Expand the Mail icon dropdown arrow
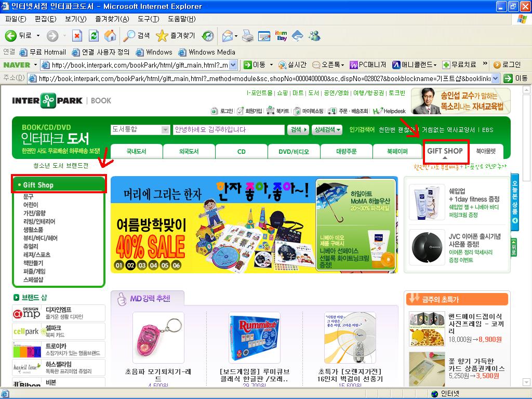Viewport: 532px width, 399px height. [236, 35]
